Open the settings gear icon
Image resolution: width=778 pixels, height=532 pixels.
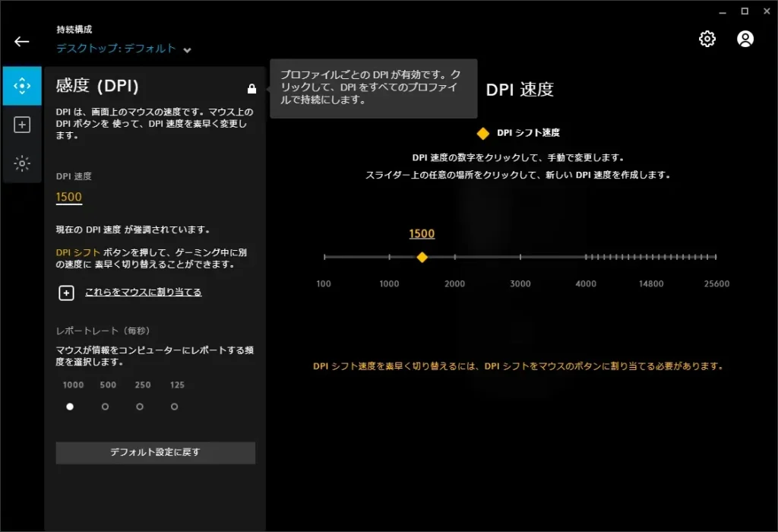[707, 39]
